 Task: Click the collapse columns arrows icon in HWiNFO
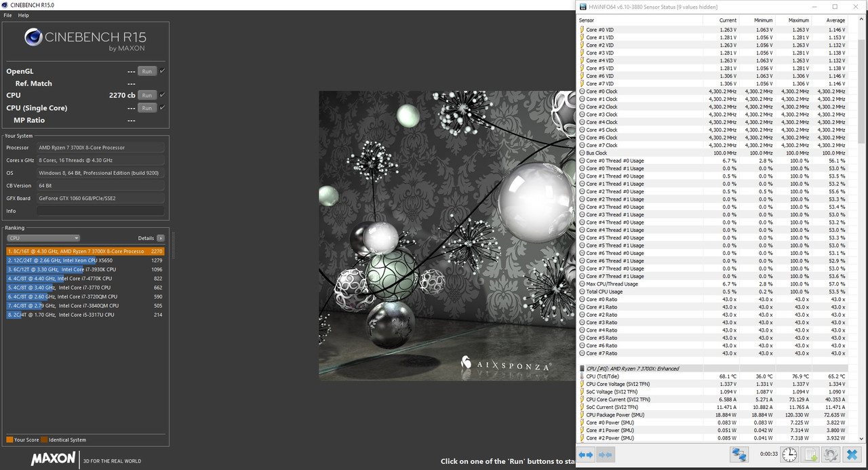(606, 454)
